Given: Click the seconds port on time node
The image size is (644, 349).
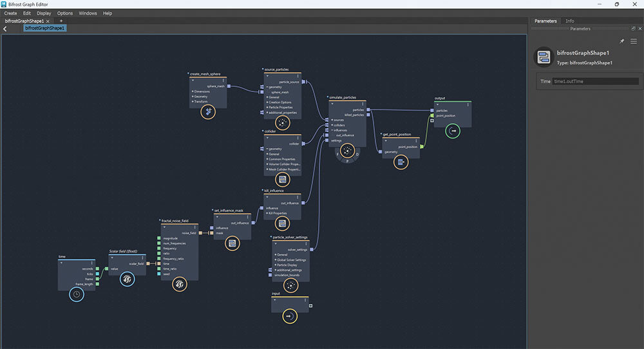Looking at the screenshot, I should pyautogui.click(x=97, y=269).
